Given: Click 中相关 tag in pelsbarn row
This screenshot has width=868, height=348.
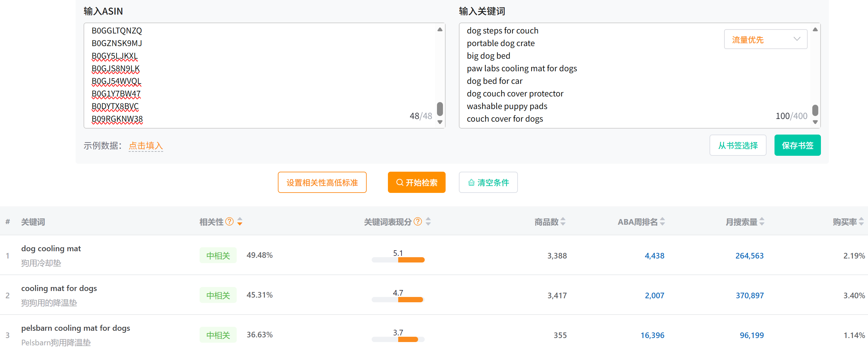Looking at the screenshot, I should pyautogui.click(x=218, y=335).
